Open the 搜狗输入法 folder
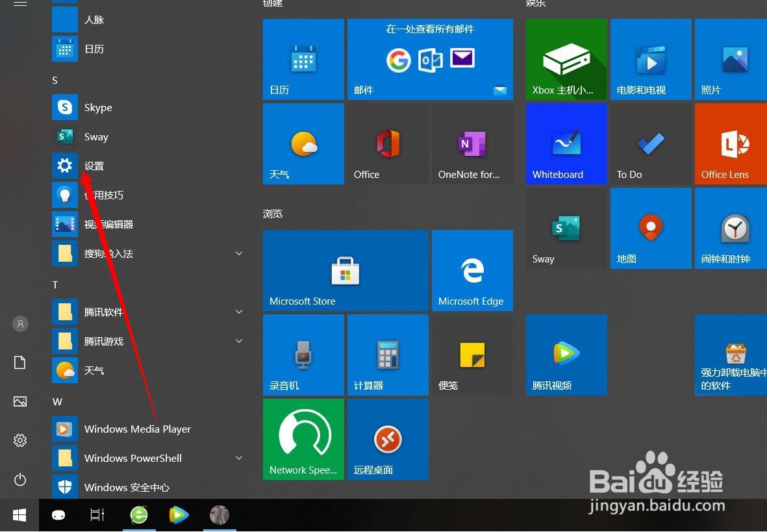The width and height of the screenshot is (767, 532). pos(147,253)
